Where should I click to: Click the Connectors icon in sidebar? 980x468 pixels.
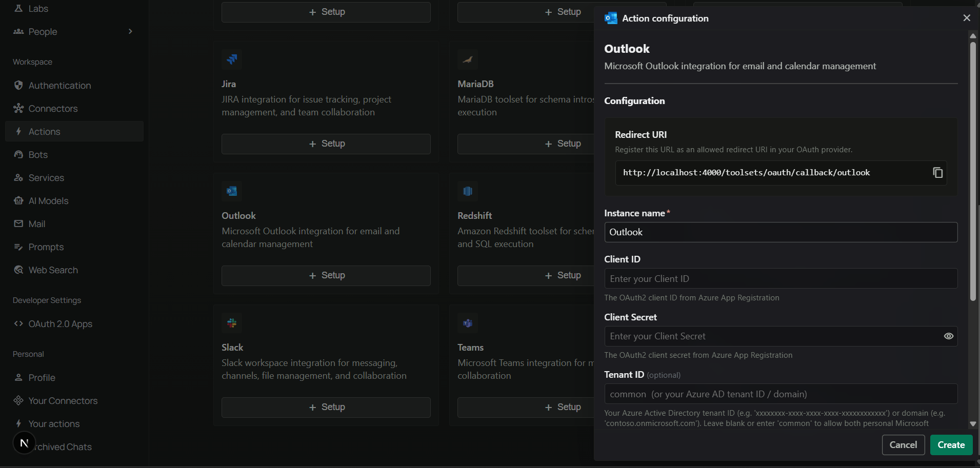(18, 108)
